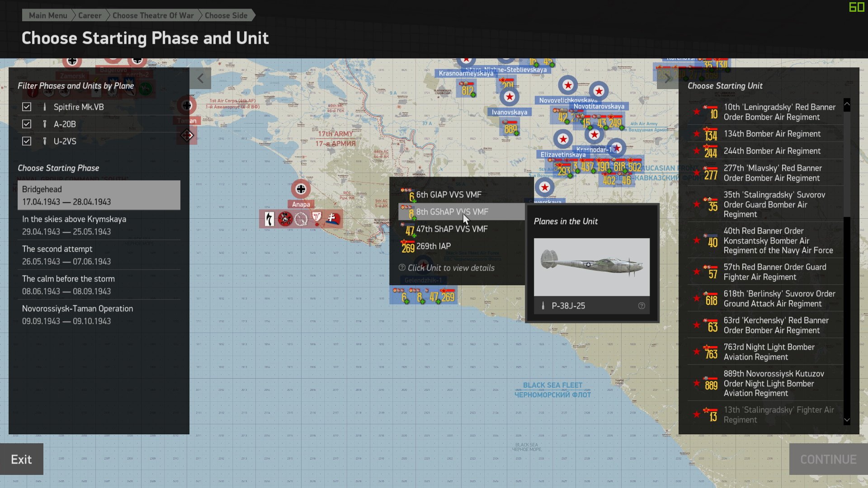
Task: Select 244th Bomber Air Regiment
Action: tap(765, 151)
